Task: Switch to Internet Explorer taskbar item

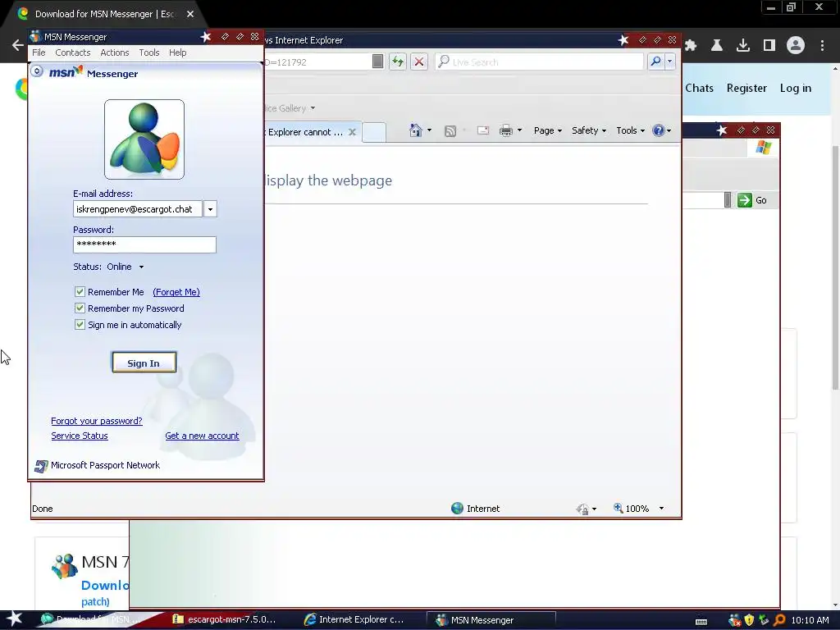Action: coord(354,619)
